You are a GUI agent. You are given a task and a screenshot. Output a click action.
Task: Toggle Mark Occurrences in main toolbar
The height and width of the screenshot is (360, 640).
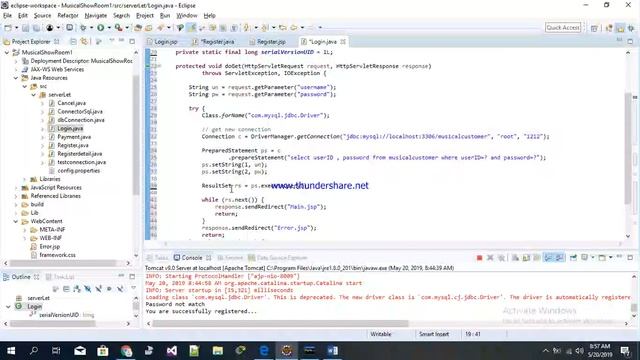coord(191,28)
